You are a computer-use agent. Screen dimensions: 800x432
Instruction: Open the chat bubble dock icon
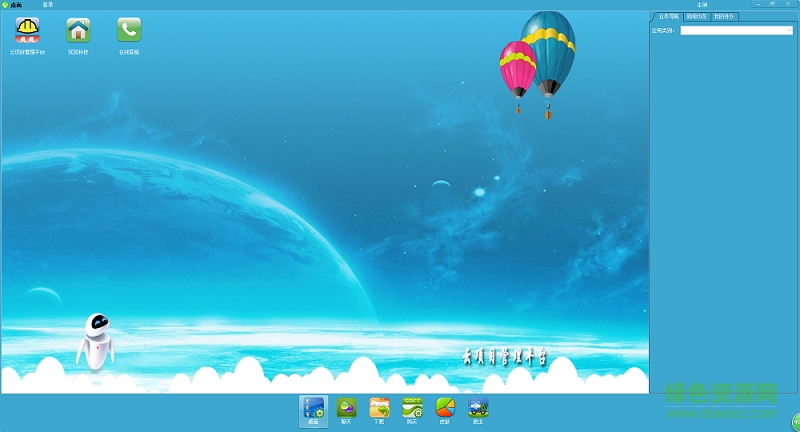click(346, 408)
